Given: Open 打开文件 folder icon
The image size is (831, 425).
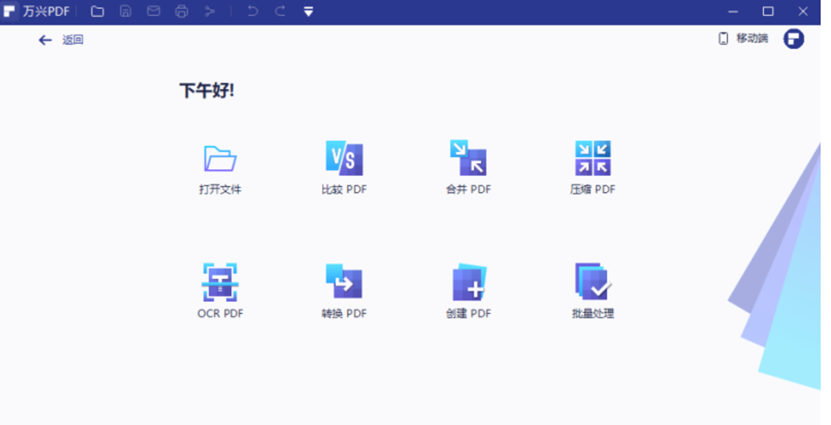Looking at the screenshot, I should (x=220, y=158).
